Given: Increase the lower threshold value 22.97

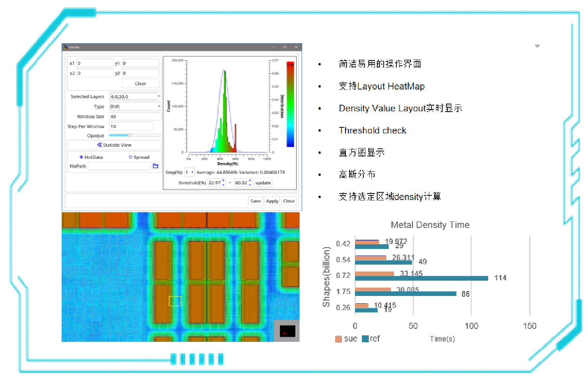Looking at the screenshot, I should 223,181.
